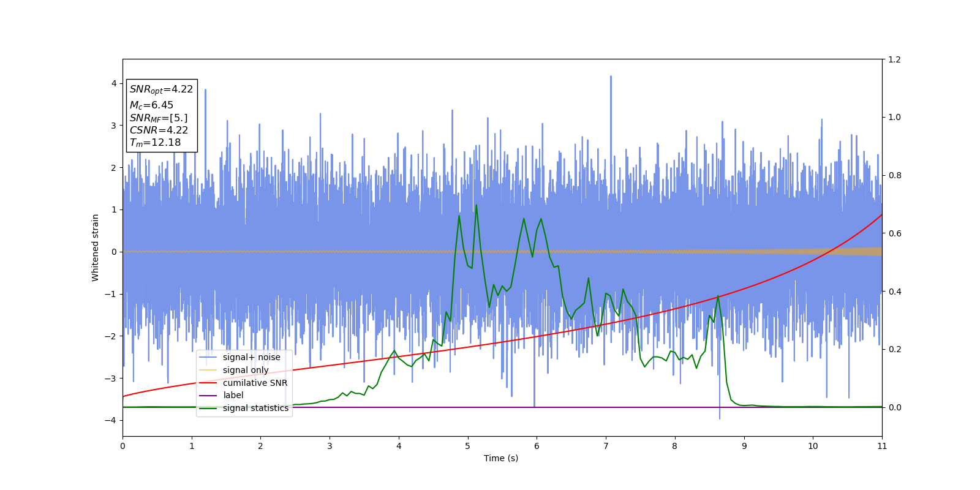Click the CSNR=4.22 annotation text
Viewport: 980px width, 490px height.
(x=159, y=130)
